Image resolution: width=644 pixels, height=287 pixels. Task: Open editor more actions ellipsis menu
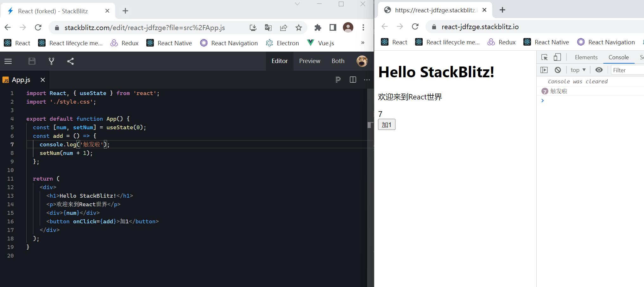(x=367, y=80)
